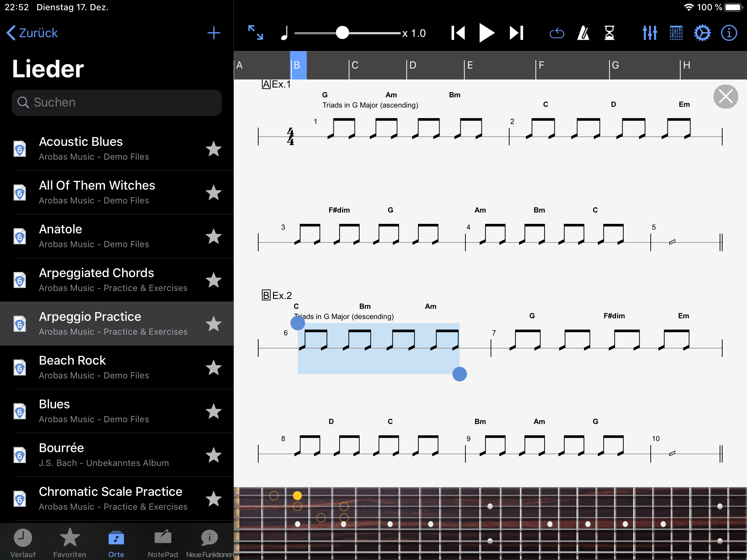Skip to next section button
The height and width of the screenshot is (560, 747).
516,33
